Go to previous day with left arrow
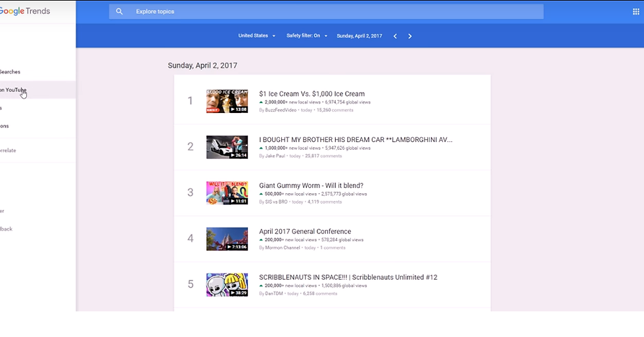Viewport: 644px width, 337px height. [x=395, y=36]
